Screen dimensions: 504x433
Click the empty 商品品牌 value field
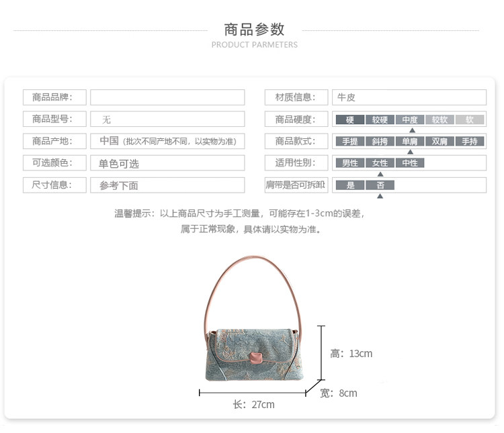[167, 97]
